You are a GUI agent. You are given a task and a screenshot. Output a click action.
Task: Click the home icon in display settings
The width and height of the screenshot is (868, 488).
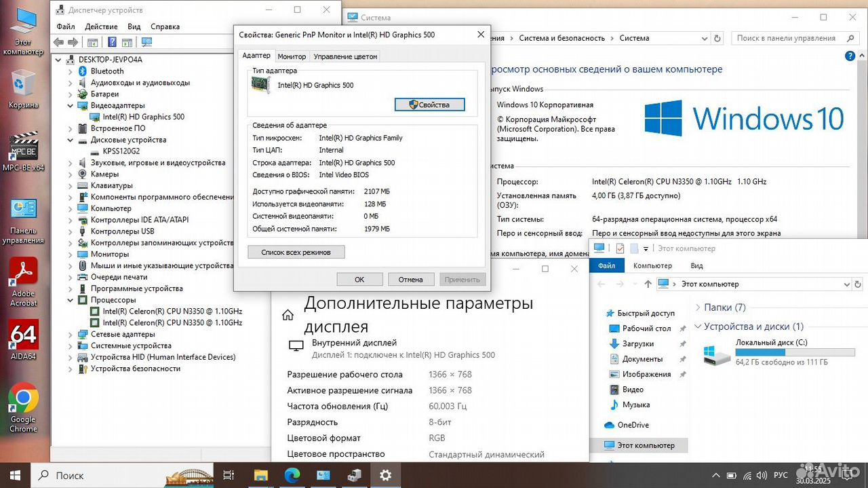click(x=288, y=315)
